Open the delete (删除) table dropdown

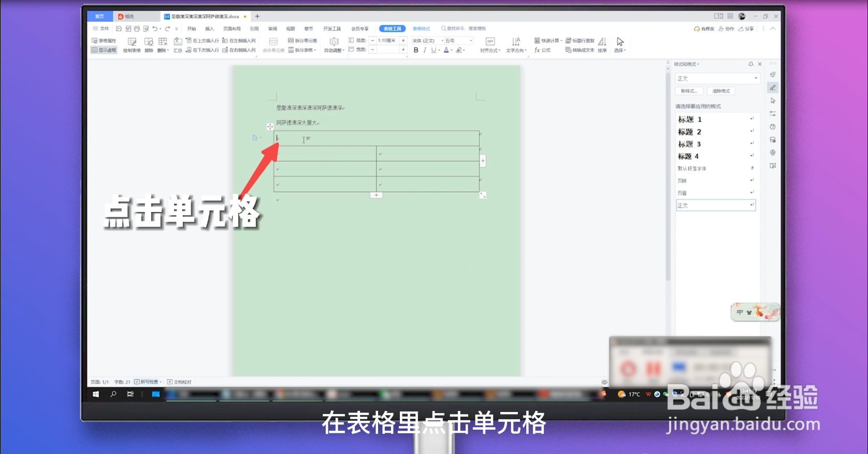click(x=163, y=45)
